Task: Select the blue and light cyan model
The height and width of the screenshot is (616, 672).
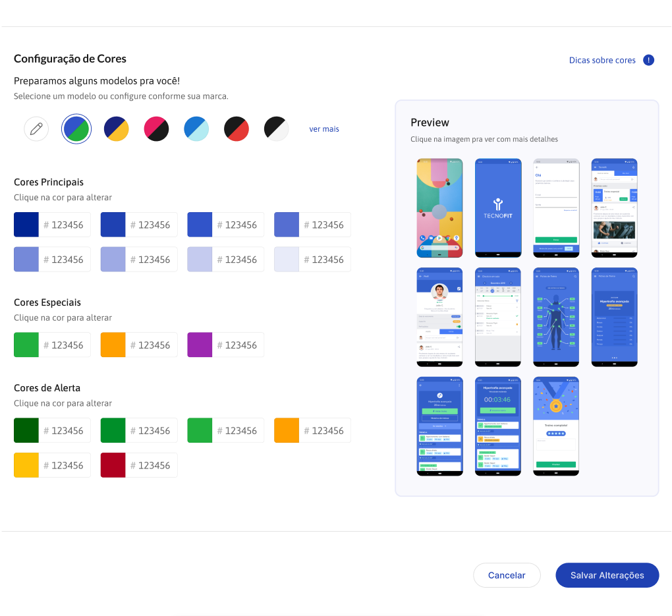Action: click(x=196, y=128)
